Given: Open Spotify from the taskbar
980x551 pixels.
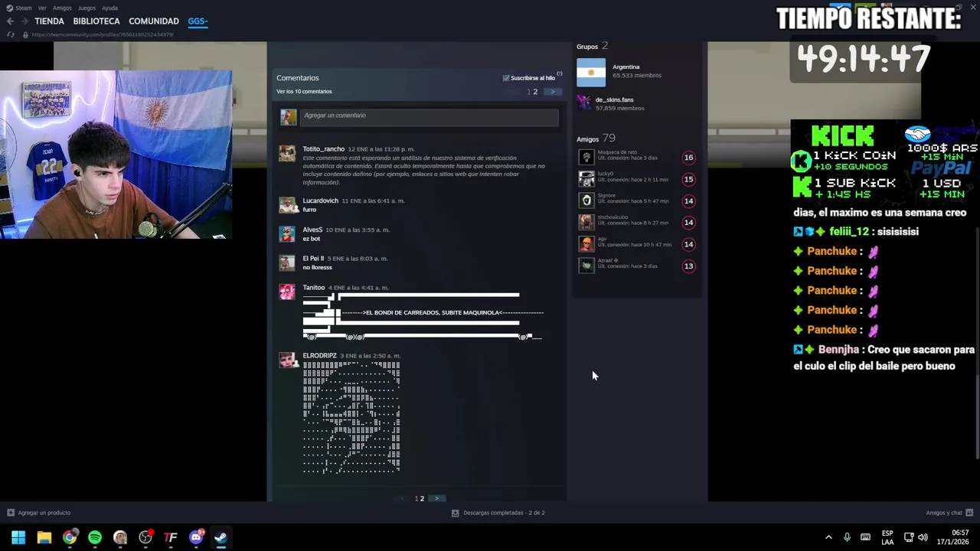Looking at the screenshot, I should tap(95, 537).
